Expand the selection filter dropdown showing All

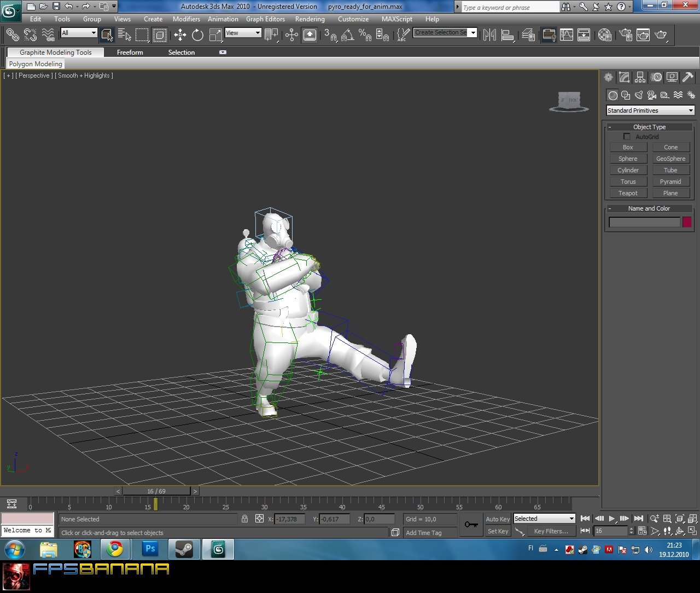pos(78,33)
